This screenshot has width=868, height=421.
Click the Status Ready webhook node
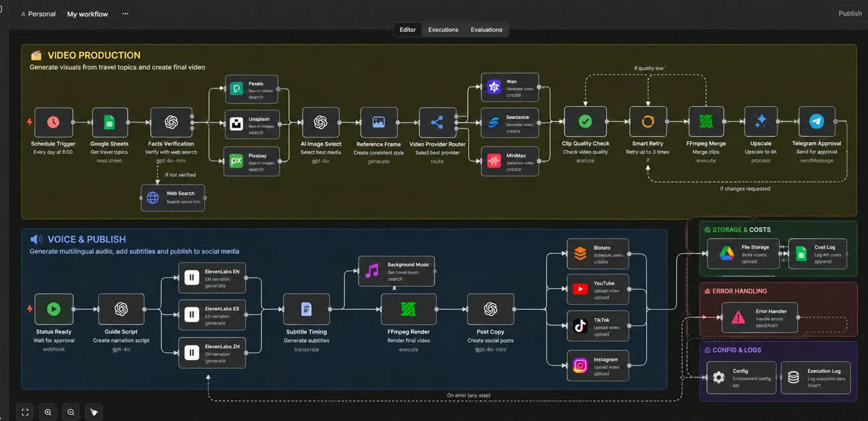pos(53,309)
